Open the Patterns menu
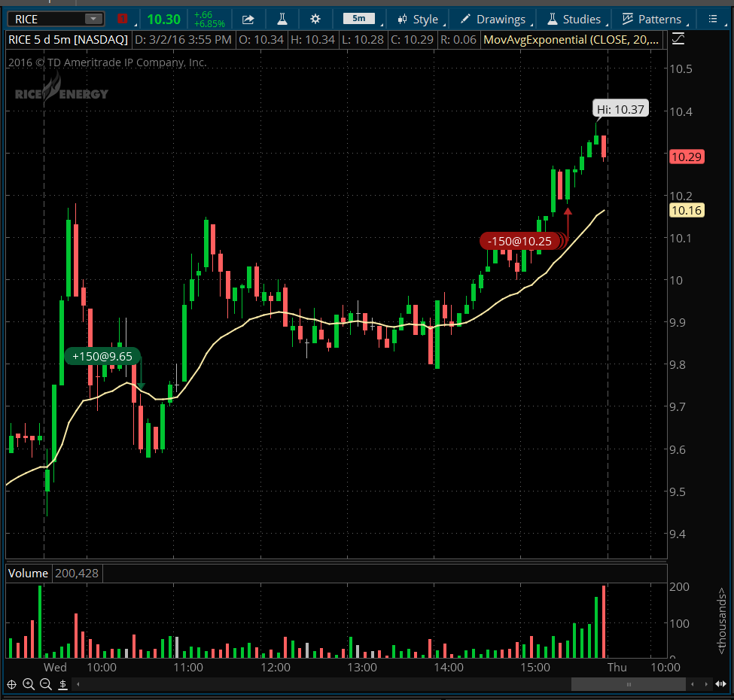The image size is (734, 700). pos(652,19)
